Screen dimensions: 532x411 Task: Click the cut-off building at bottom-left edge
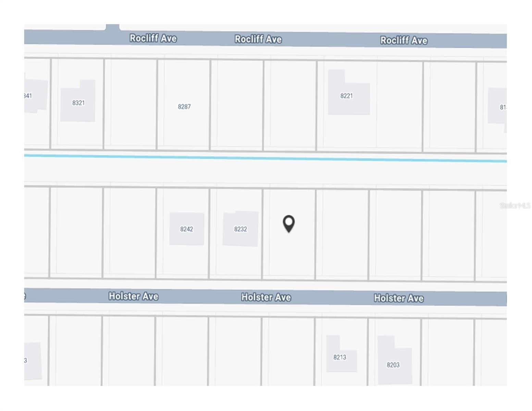tap(32, 360)
